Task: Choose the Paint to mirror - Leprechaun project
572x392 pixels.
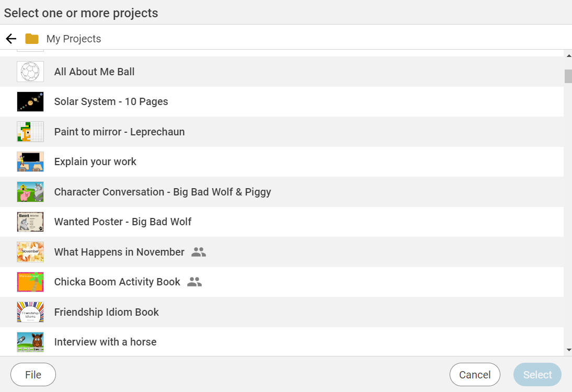Action: [x=119, y=132]
